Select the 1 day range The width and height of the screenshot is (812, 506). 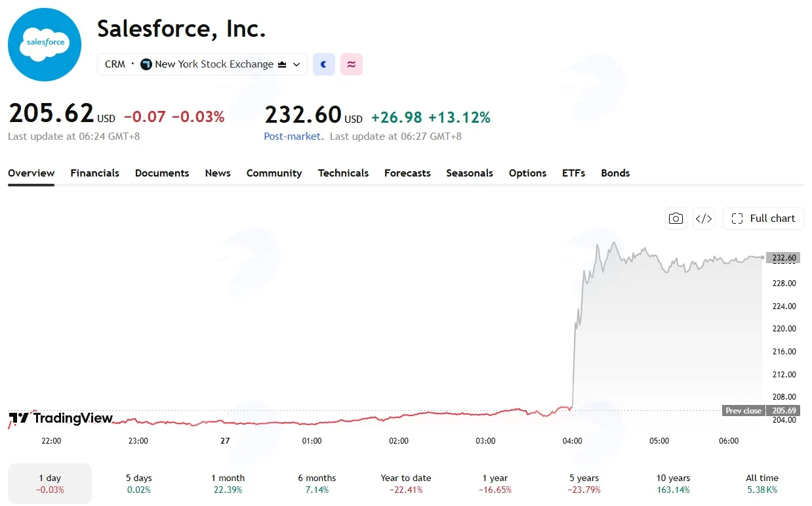click(x=50, y=484)
